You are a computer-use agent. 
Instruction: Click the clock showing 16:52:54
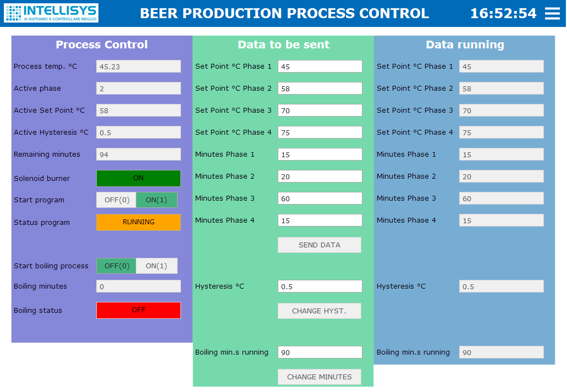[504, 13]
